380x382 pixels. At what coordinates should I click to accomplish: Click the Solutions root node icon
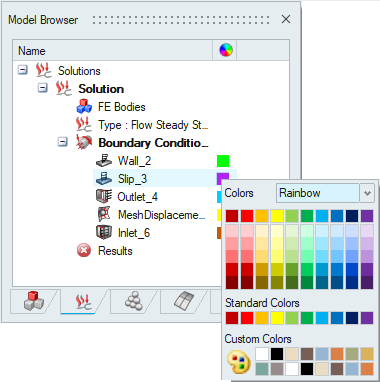click(x=44, y=71)
